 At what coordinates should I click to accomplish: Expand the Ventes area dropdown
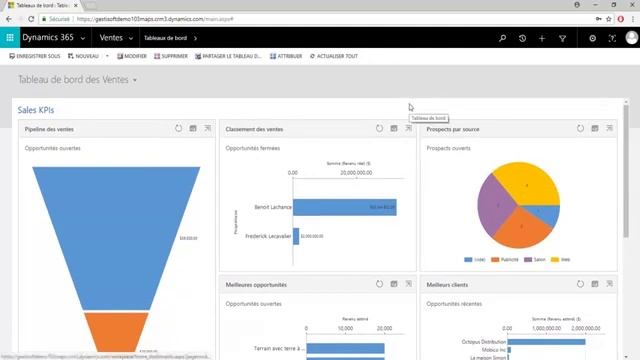(x=131, y=38)
